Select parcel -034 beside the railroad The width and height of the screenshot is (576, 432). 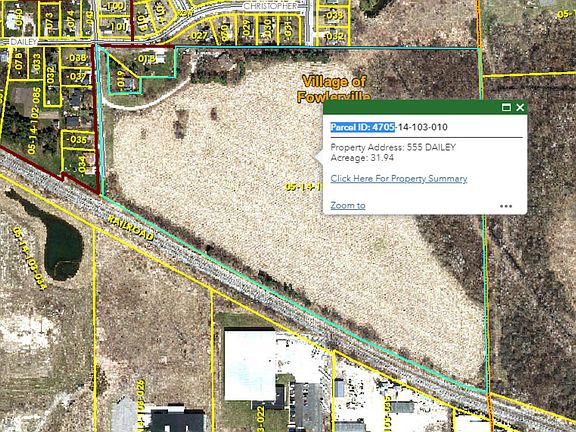click(x=82, y=164)
